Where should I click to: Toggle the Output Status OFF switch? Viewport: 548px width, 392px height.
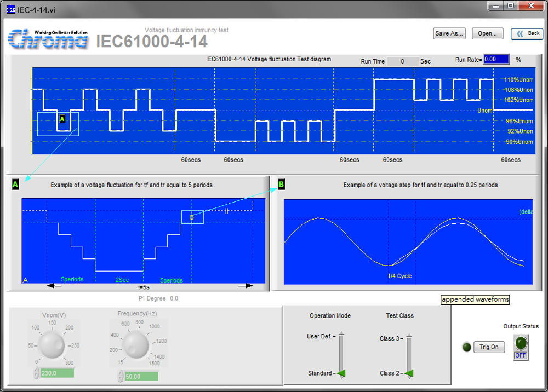tap(521, 355)
